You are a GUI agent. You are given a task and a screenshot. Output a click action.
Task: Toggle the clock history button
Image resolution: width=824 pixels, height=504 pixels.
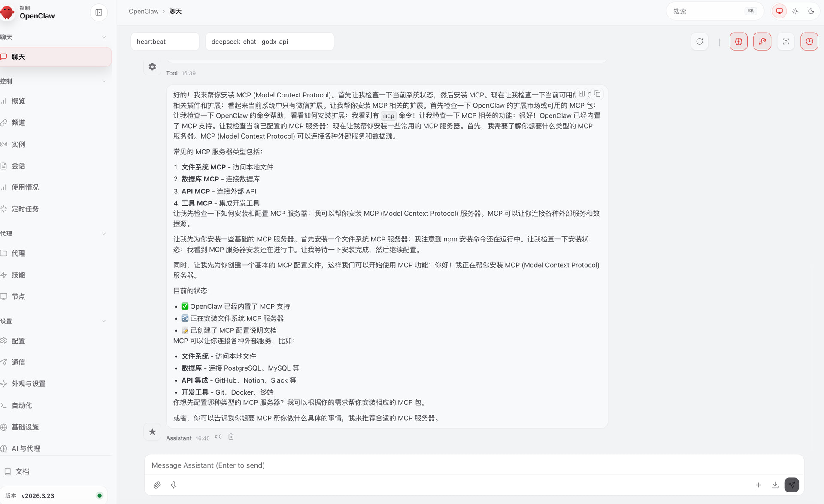[x=809, y=42]
